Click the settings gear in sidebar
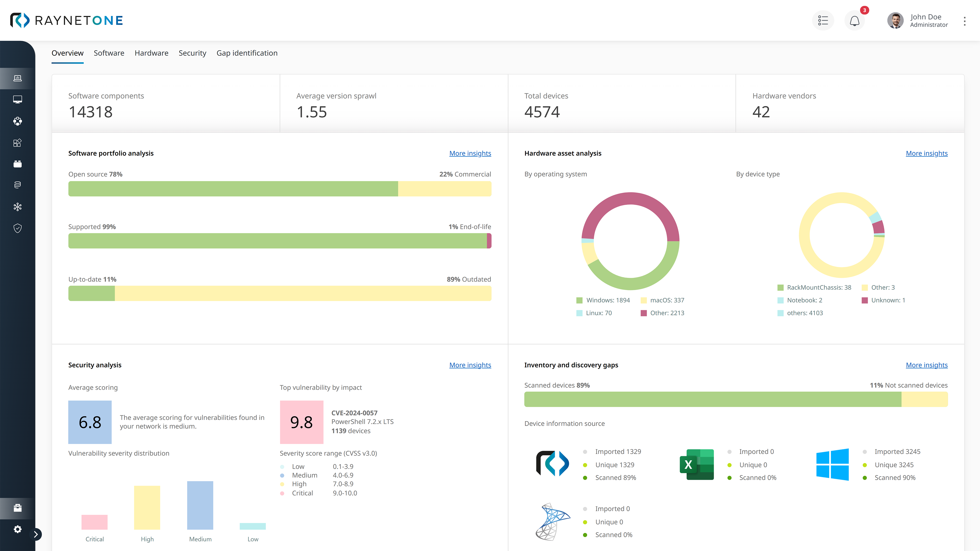 tap(18, 529)
